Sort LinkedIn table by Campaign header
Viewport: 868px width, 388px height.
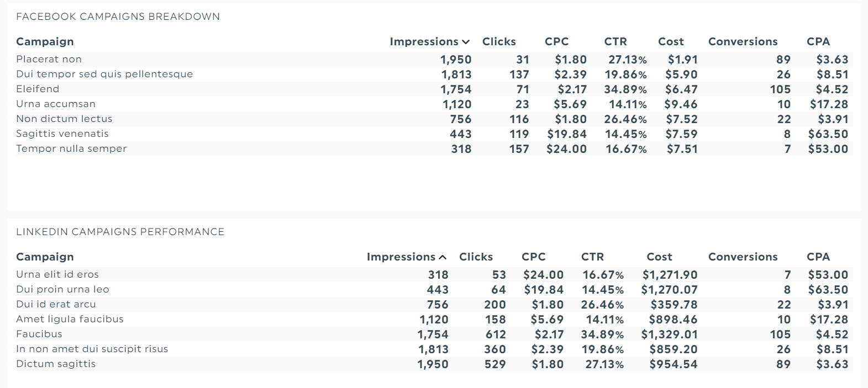coord(45,257)
